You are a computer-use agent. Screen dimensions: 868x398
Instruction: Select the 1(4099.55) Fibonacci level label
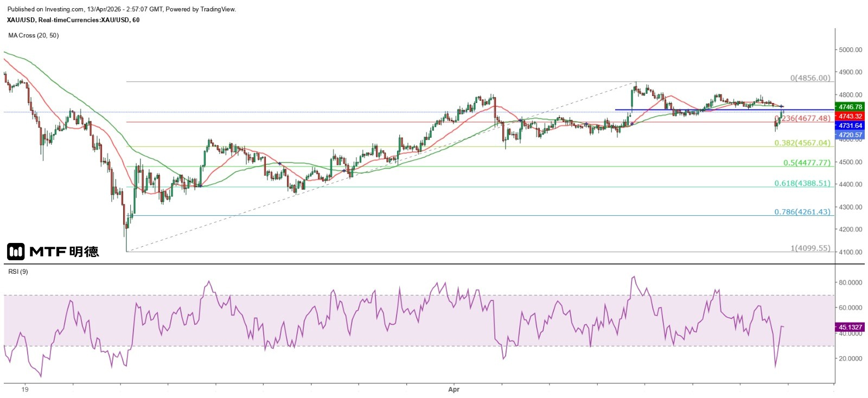(810, 248)
